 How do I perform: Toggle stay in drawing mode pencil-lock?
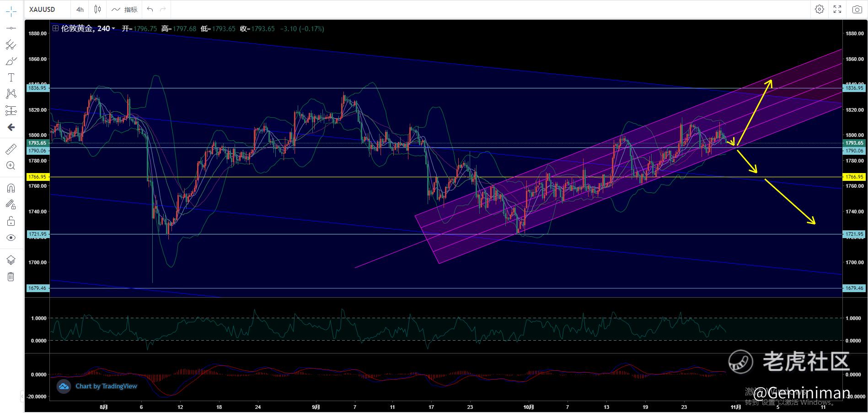(11, 204)
